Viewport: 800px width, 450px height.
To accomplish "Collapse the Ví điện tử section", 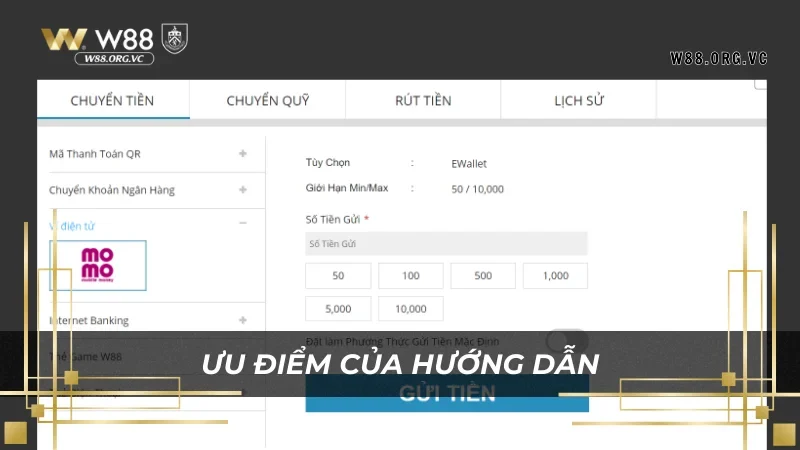I will (x=243, y=223).
